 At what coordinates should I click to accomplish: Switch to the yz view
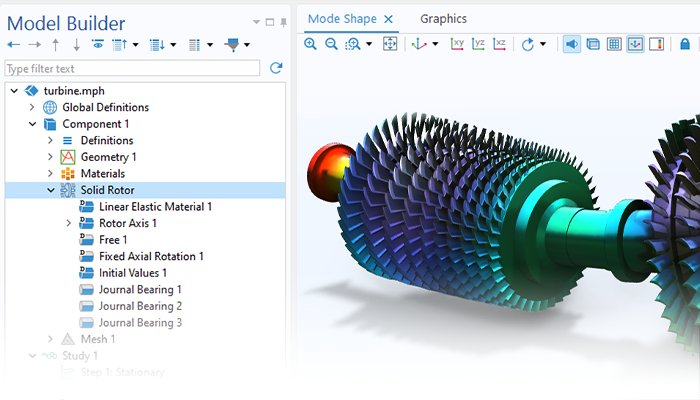pyautogui.click(x=478, y=44)
